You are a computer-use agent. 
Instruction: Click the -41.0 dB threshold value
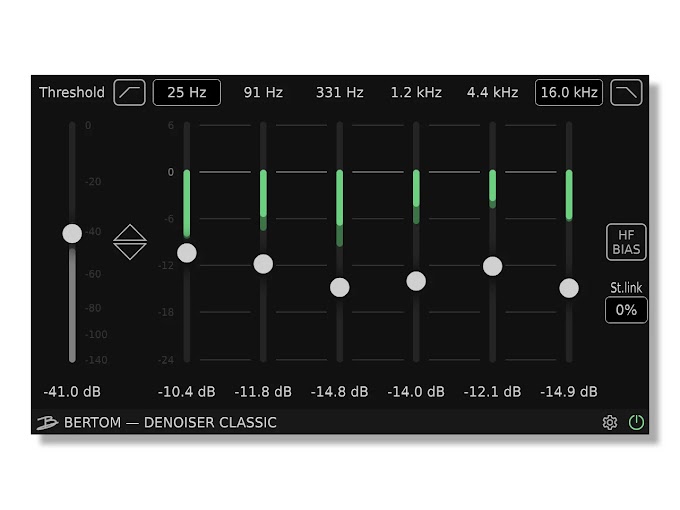72,392
